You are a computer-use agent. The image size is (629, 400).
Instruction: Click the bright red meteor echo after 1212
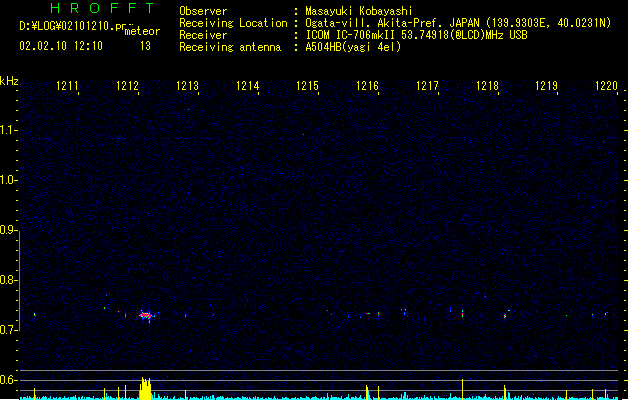[146, 315]
